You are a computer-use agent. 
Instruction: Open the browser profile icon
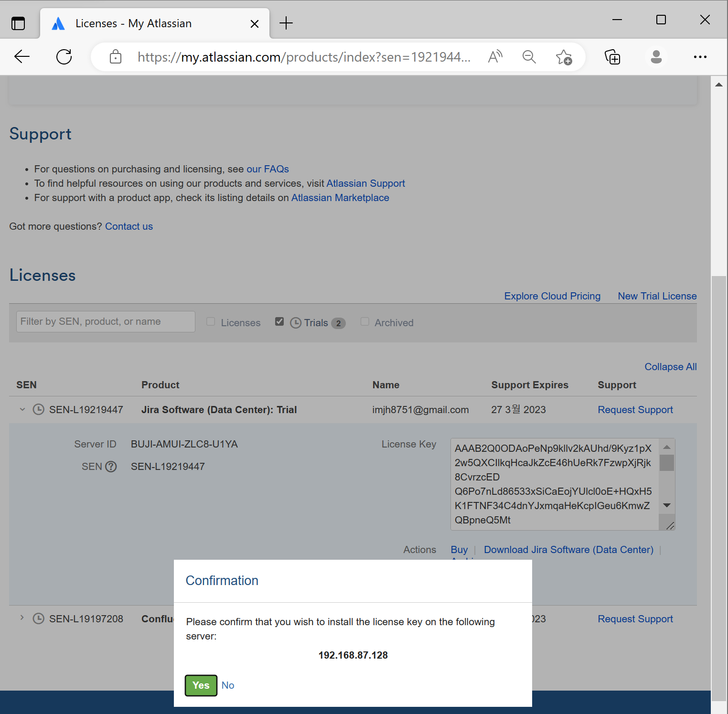click(656, 57)
